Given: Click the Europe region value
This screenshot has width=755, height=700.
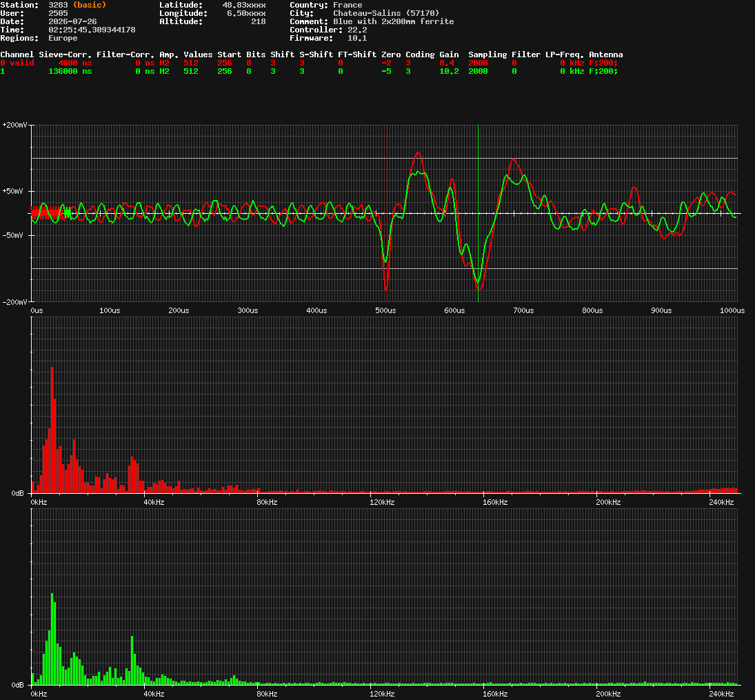Looking at the screenshot, I should coord(63,38).
